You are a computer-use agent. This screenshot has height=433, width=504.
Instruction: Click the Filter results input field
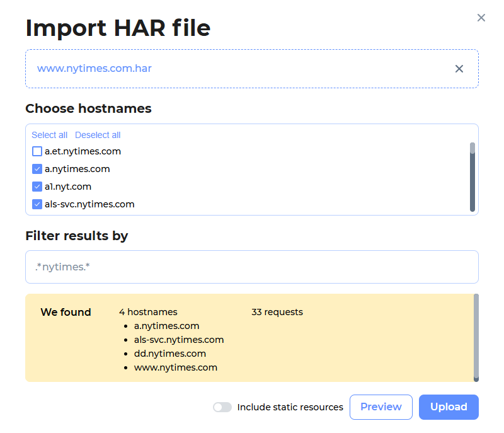point(252,267)
